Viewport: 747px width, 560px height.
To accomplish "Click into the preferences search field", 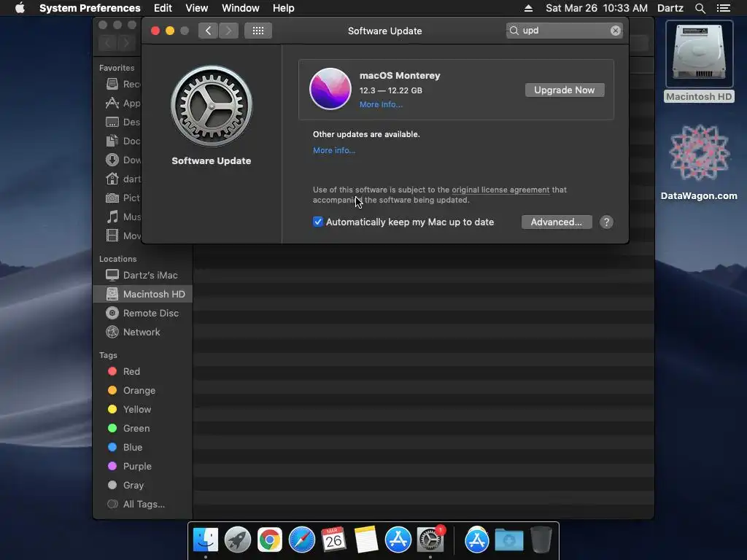I will [564, 31].
